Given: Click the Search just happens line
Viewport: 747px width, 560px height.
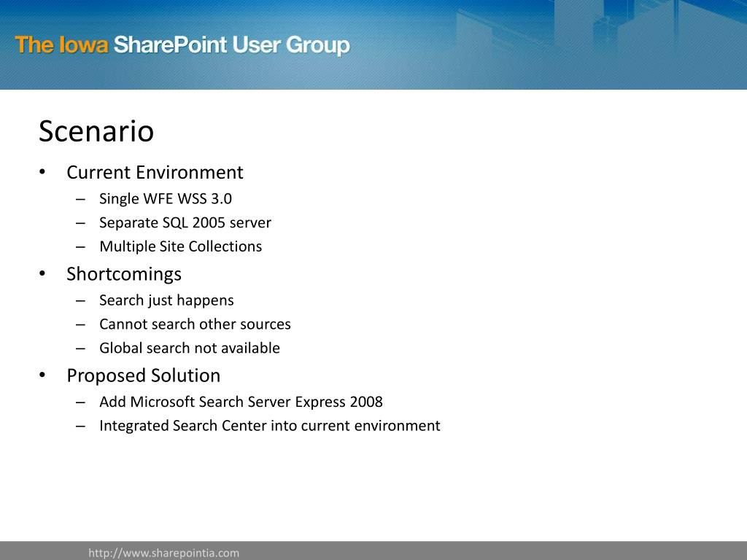Looking at the screenshot, I should pos(166,300).
